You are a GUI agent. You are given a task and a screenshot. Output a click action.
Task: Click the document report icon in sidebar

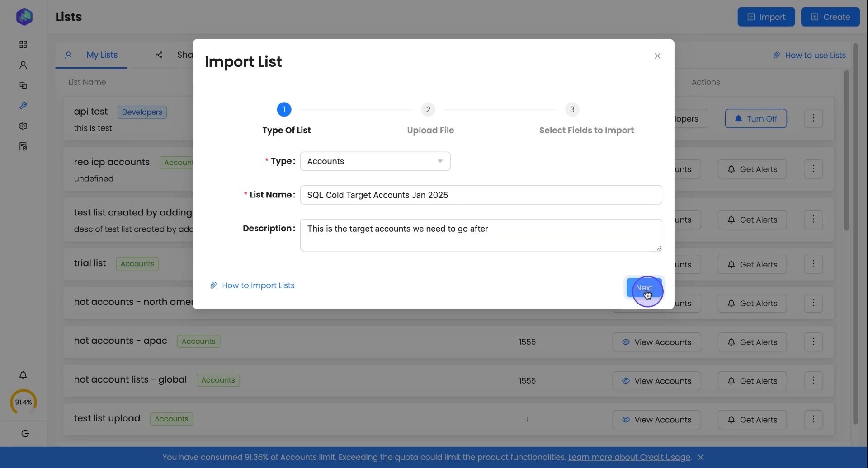pyautogui.click(x=23, y=146)
